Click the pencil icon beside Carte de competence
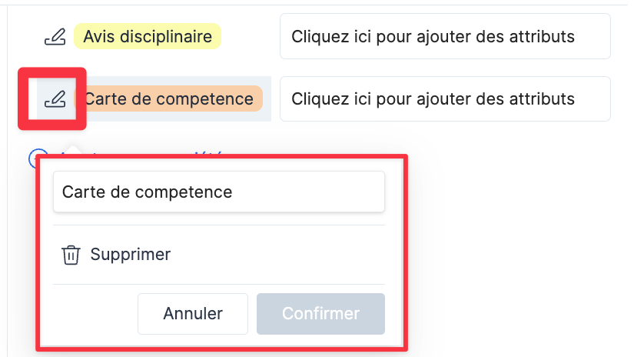 [55, 99]
